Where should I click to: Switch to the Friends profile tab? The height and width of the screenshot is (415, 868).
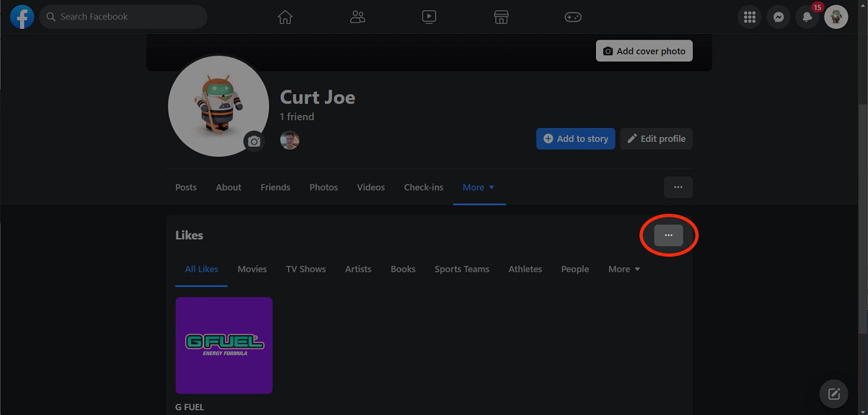coord(276,187)
